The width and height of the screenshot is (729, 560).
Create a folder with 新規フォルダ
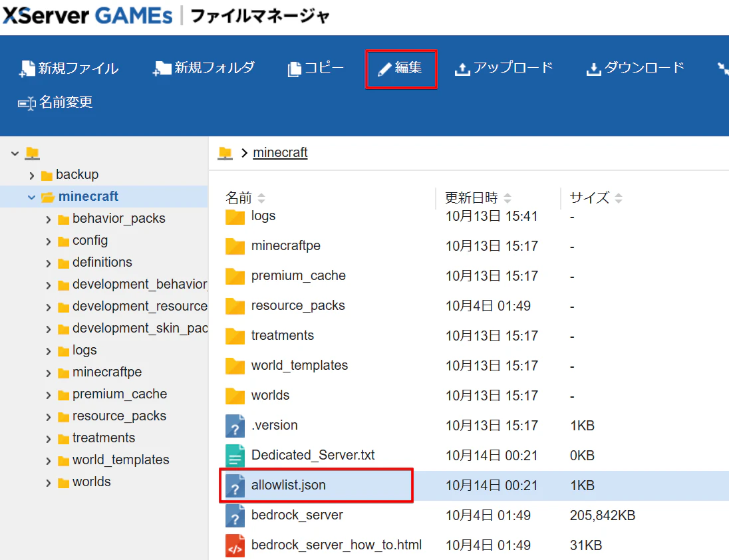[x=204, y=68]
